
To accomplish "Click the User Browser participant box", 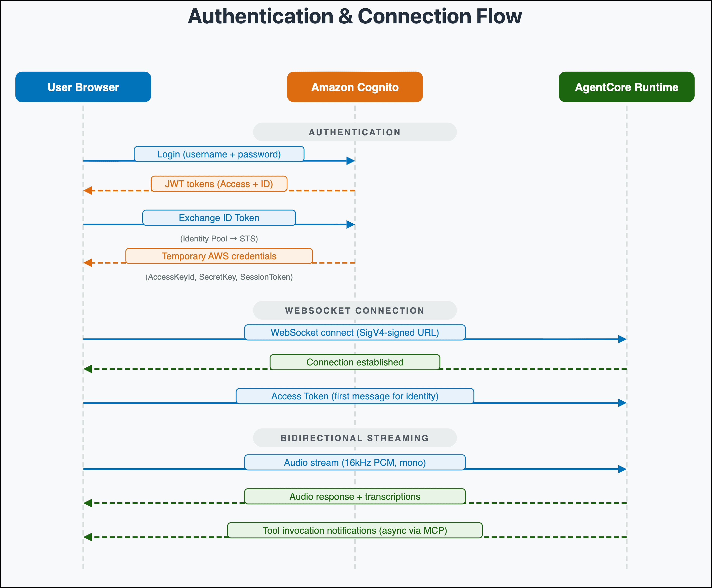I will [x=83, y=87].
